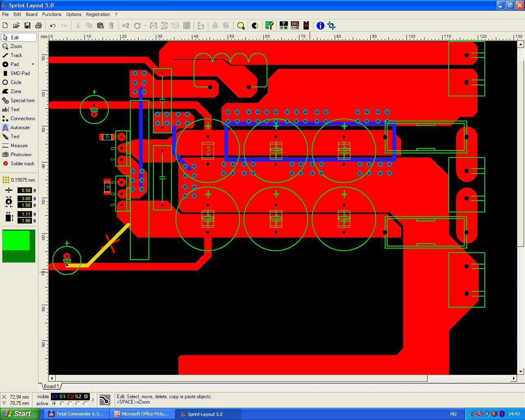
Task: Select the Connections tool
Action: [x=19, y=119]
